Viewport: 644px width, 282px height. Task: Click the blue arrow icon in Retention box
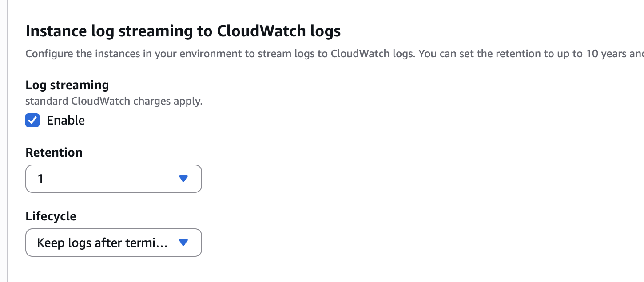tap(183, 179)
